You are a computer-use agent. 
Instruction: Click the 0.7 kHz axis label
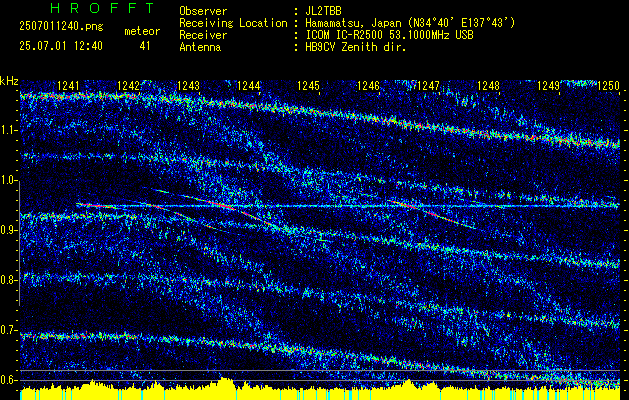click(9, 330)
